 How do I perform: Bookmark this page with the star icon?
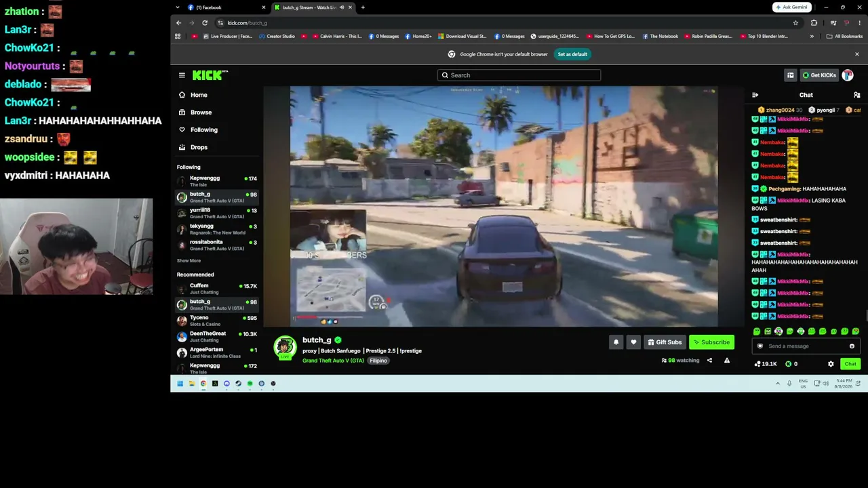point(795,23)
